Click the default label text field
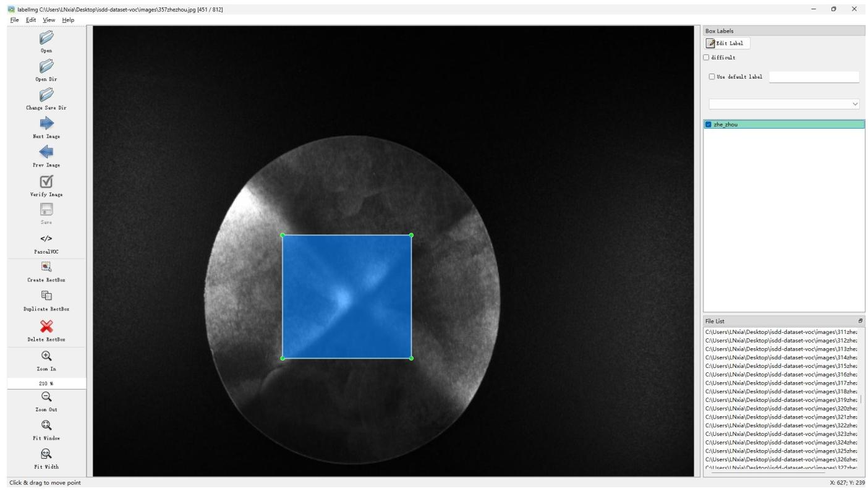Viewport: 868px width, 491px height. click(x=814, y=77)
